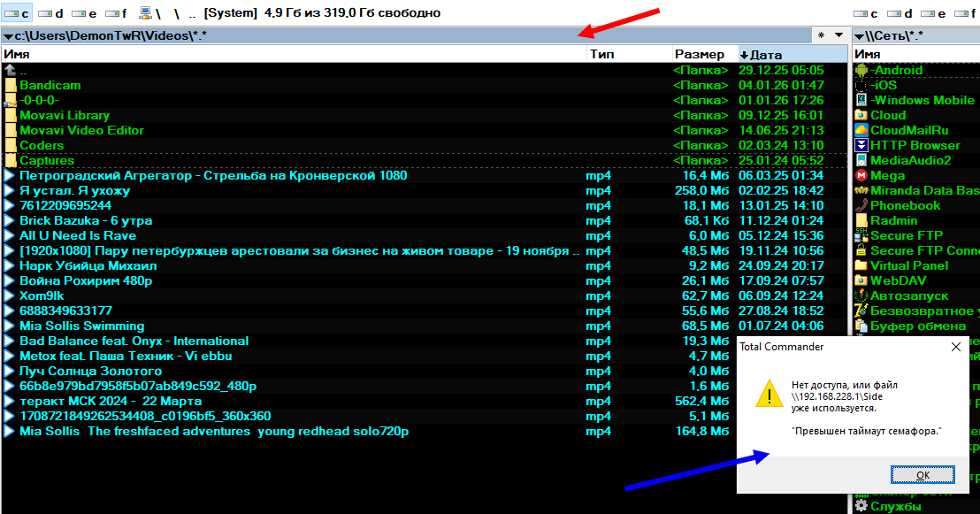
Task: Select file Война Рохирим 480p
Action: 86,280
